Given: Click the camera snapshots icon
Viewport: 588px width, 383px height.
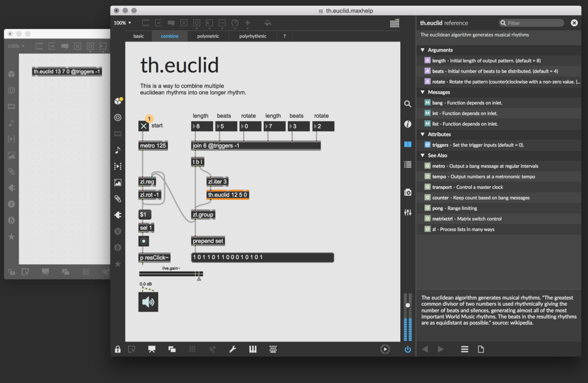Looking at the screenshot, I should (x=408, y=192).
